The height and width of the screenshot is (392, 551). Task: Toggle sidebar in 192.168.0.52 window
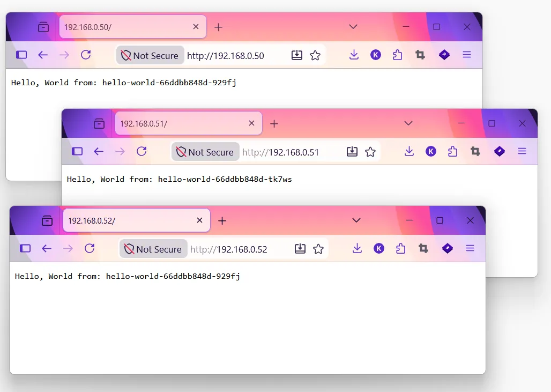point(25,249)
